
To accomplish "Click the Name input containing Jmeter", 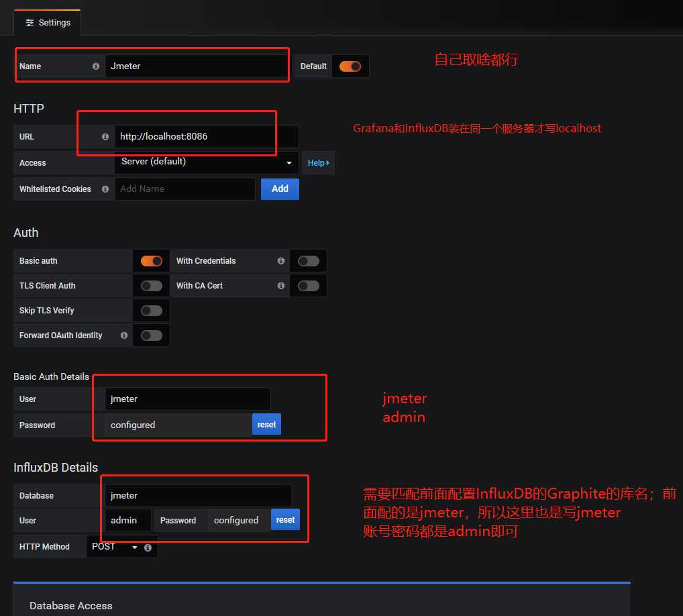I will coord(196,66).
